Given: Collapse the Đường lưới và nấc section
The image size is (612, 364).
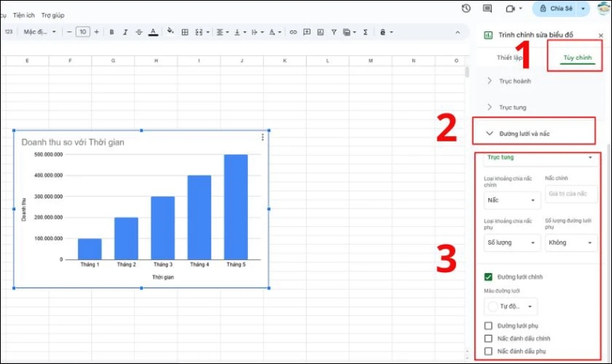Looking at the screenshot, I should click(490, 134).
